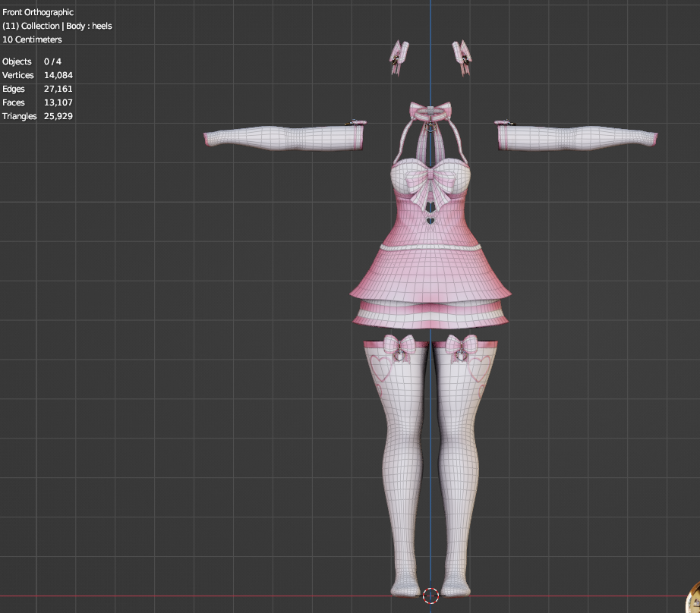Select the upper pink skirt layer

pos(430,275)
